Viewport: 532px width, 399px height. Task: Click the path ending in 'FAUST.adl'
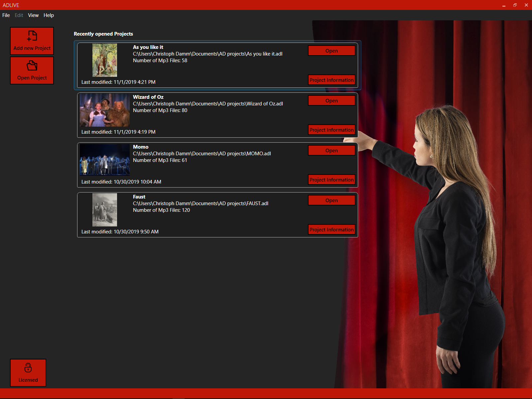pos(200,203)
